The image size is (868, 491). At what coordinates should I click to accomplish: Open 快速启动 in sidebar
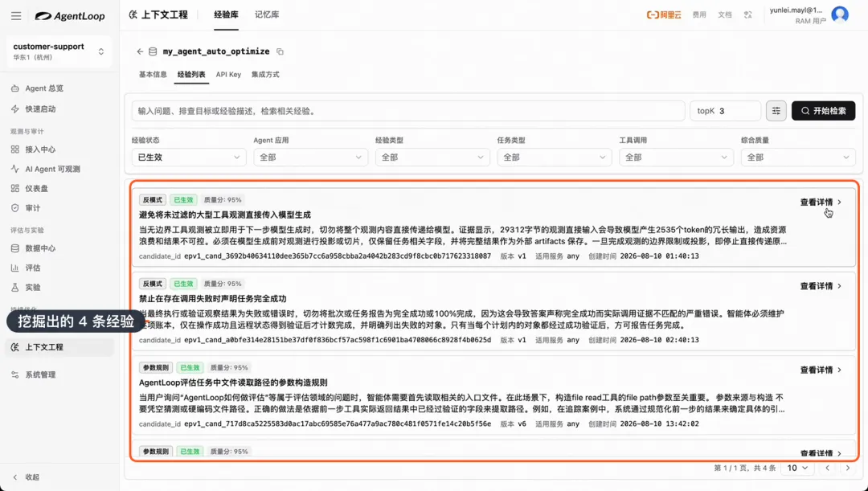[40, 109]
